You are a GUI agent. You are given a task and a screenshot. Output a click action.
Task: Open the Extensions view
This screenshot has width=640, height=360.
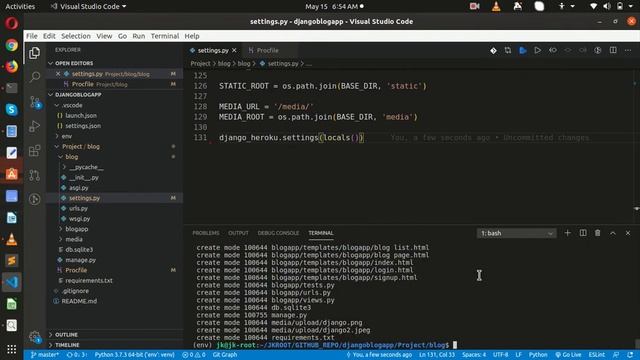point(35,151)
